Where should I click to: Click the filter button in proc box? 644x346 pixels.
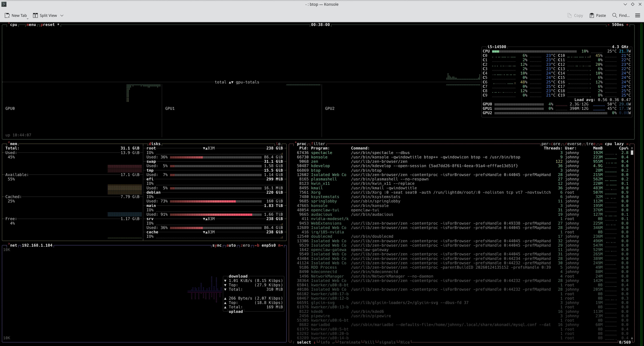(x=318, y=144)
